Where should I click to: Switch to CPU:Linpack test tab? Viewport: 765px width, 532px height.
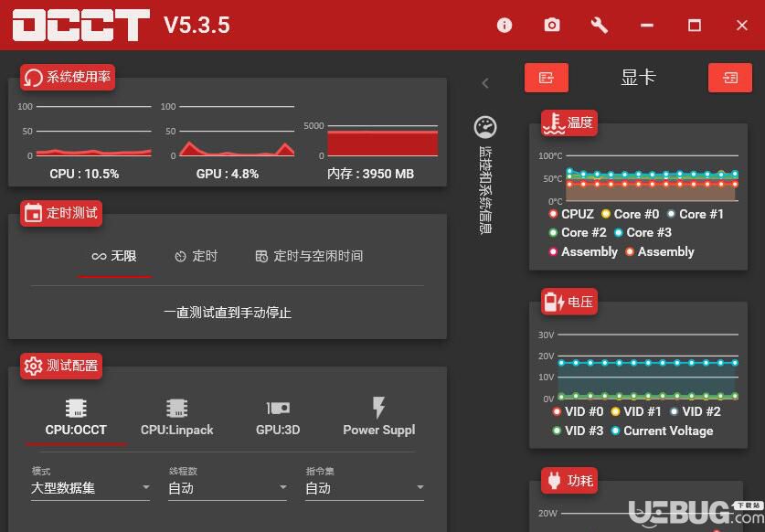click(177, 420)
